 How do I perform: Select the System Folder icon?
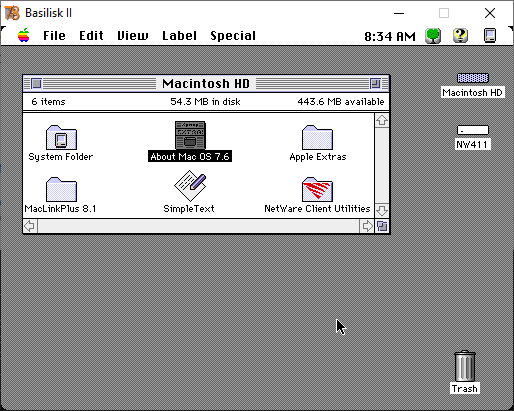(x=61, y=138)
